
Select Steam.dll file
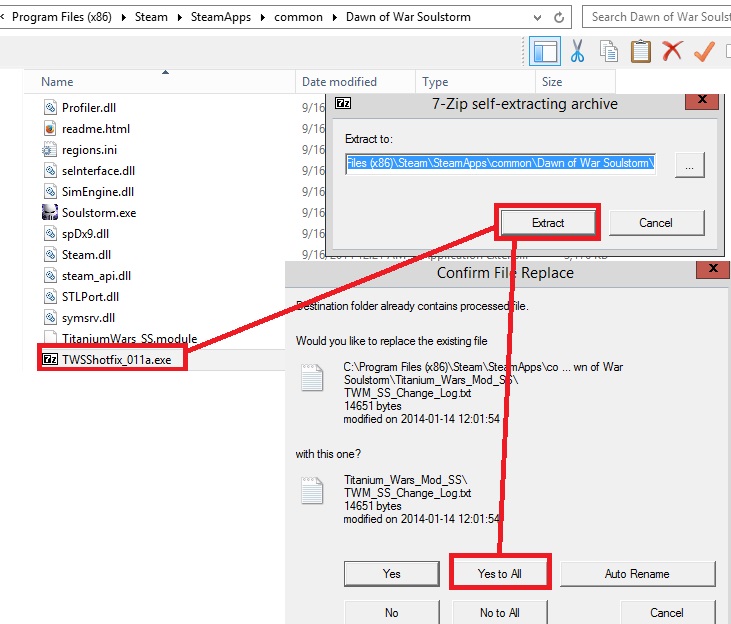pos(86,255)
